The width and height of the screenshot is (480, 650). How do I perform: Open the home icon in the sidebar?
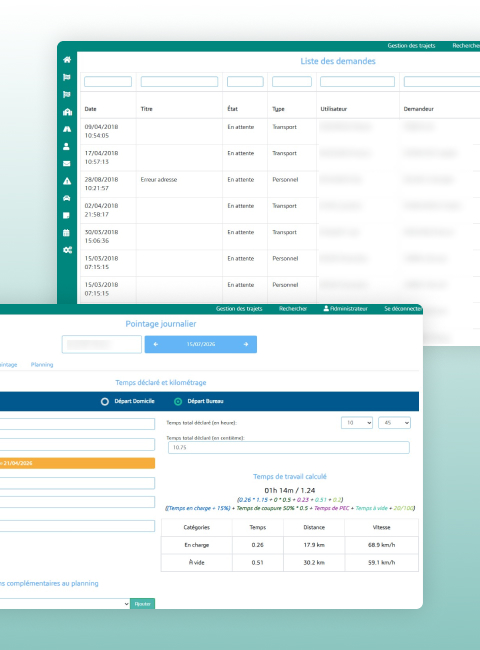pos(67,60)
